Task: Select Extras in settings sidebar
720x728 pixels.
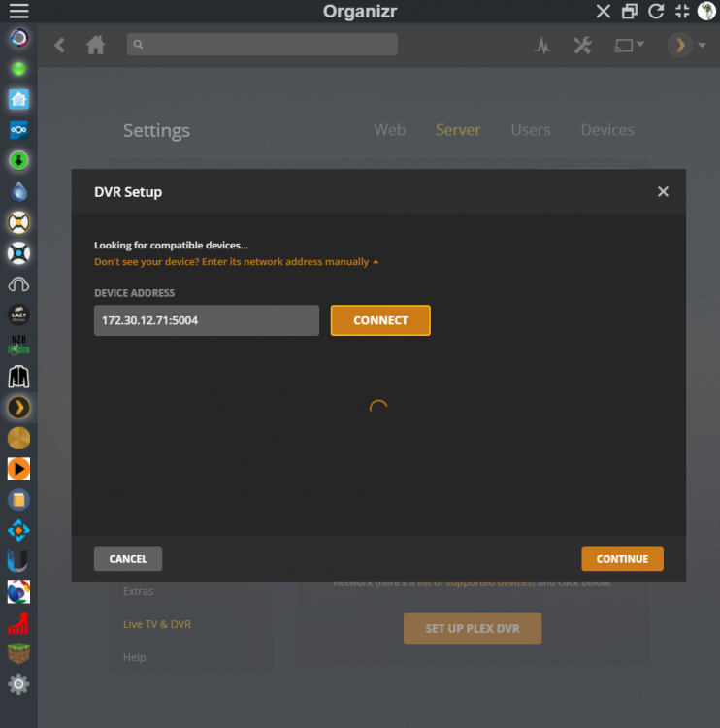Action: point(139,591)
